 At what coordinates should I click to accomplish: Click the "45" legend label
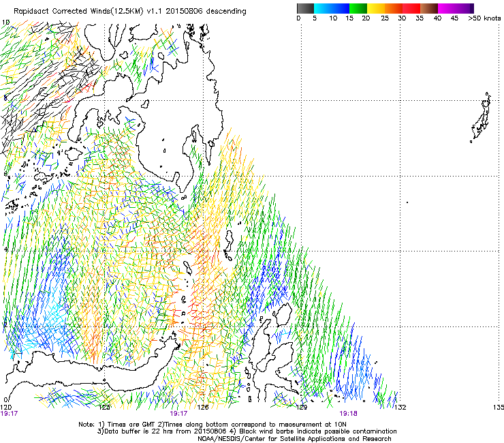[454, 18]
